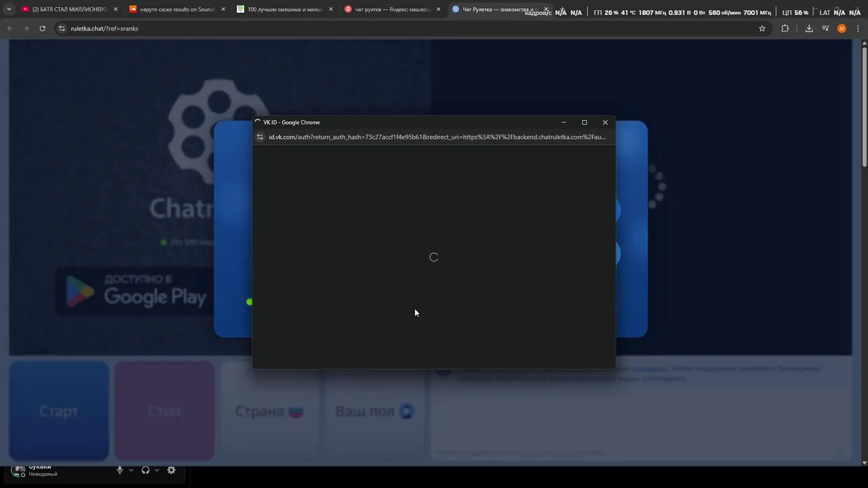Toggle the headphones deafen icon

(145, 470)
